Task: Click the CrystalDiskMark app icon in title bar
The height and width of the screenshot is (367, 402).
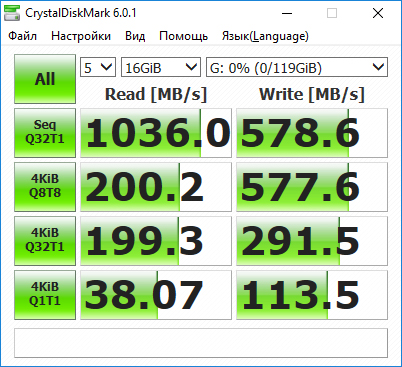Action: pyautogui.click(x=12, y=13)
